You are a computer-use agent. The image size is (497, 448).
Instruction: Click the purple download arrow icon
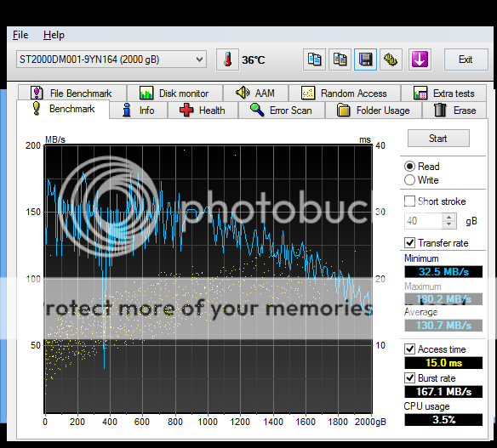(x=420, y=60)
